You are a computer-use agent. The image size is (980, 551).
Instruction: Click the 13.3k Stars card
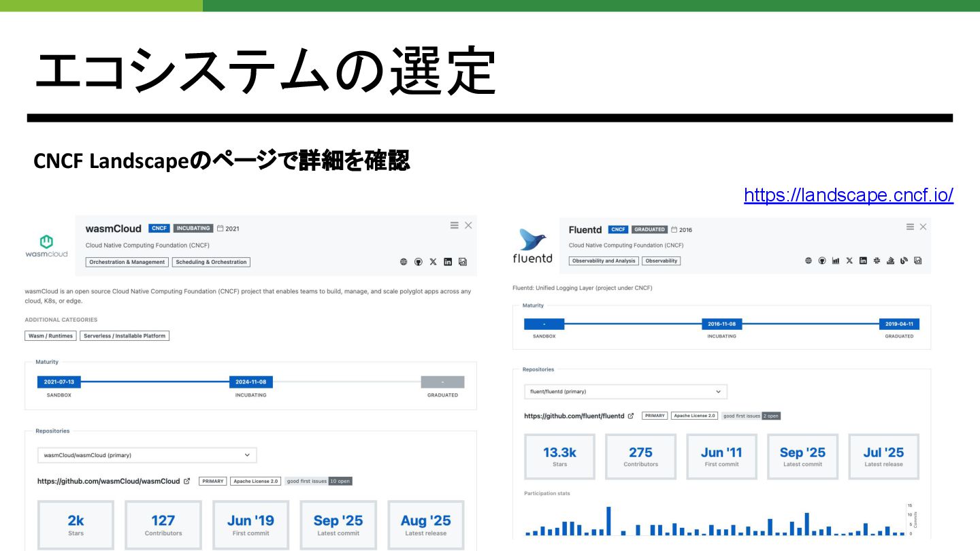pos(559,456)
